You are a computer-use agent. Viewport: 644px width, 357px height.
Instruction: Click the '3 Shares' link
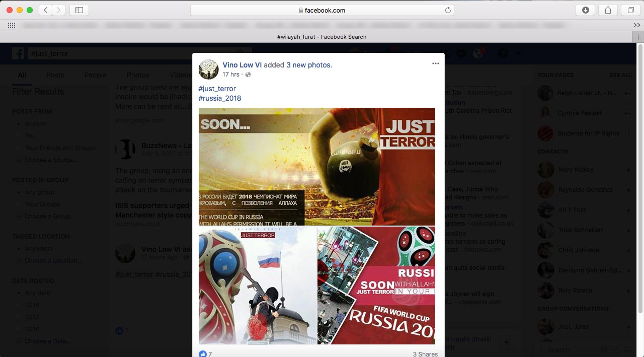coord(425,354)
